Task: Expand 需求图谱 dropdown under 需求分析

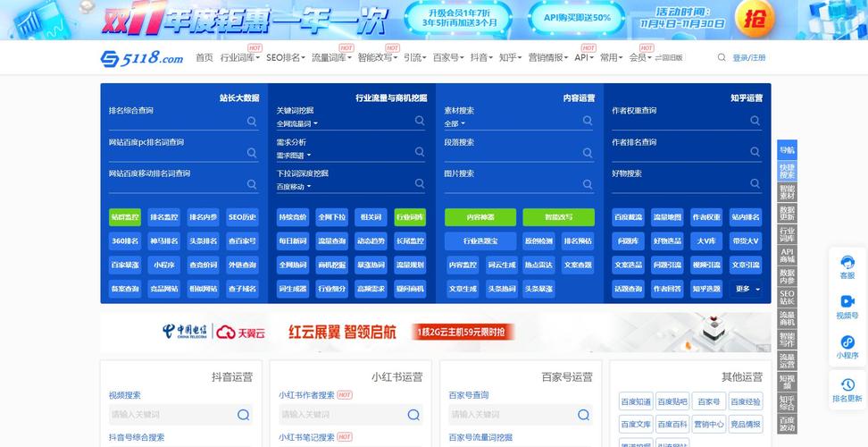Action: point(294,156)
